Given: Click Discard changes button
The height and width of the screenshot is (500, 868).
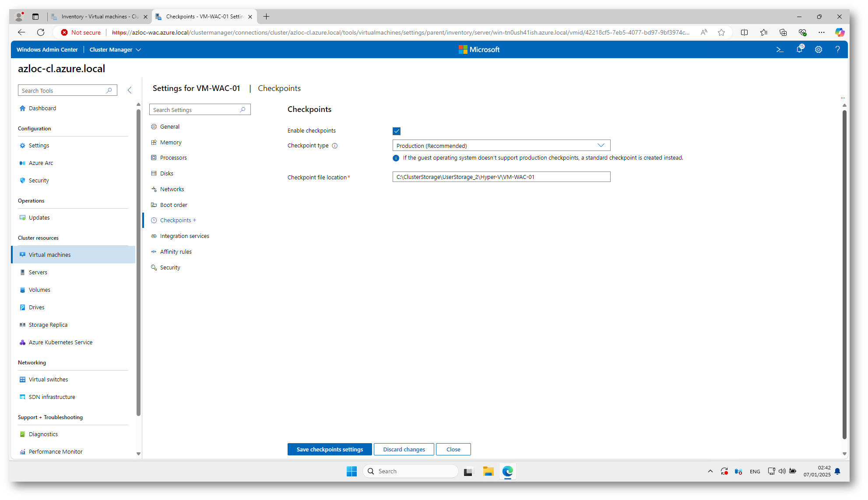Looking at the screenshot, I should pyautogui.click(x=404, y=450).
